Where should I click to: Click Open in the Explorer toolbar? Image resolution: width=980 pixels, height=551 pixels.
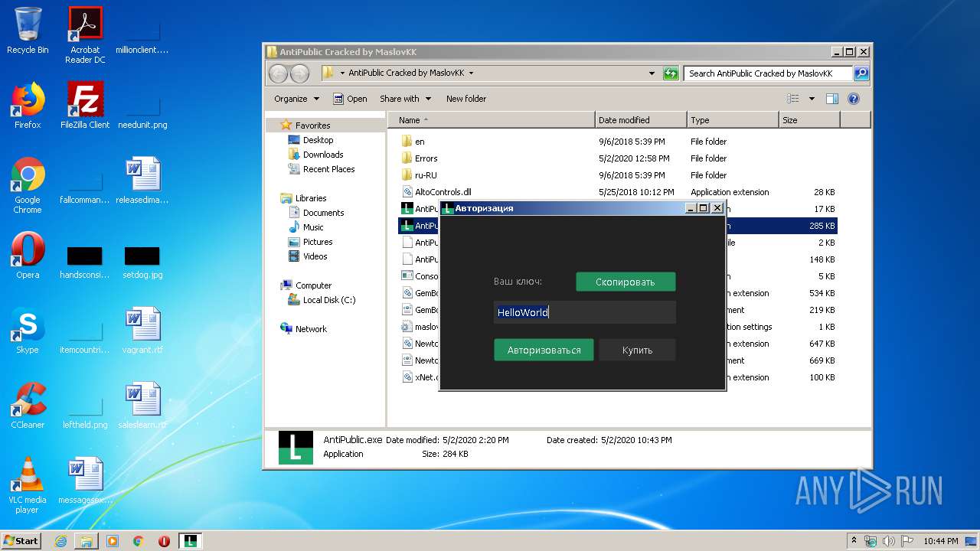coord(350,99)
